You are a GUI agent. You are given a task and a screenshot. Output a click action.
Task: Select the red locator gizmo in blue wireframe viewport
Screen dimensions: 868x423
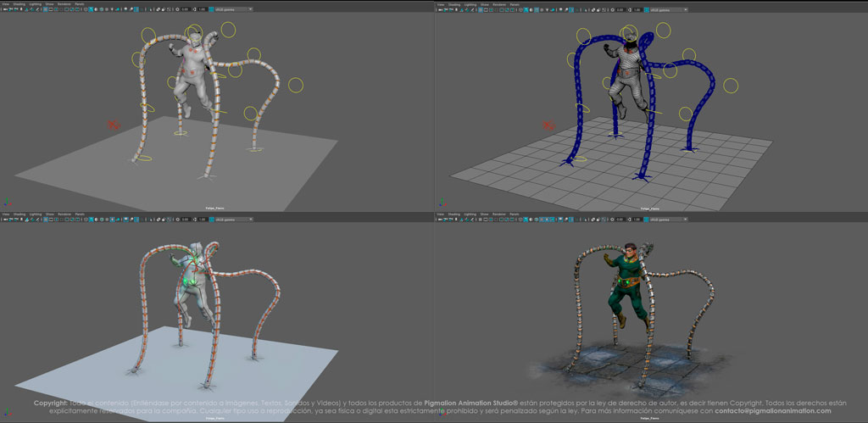548,125
